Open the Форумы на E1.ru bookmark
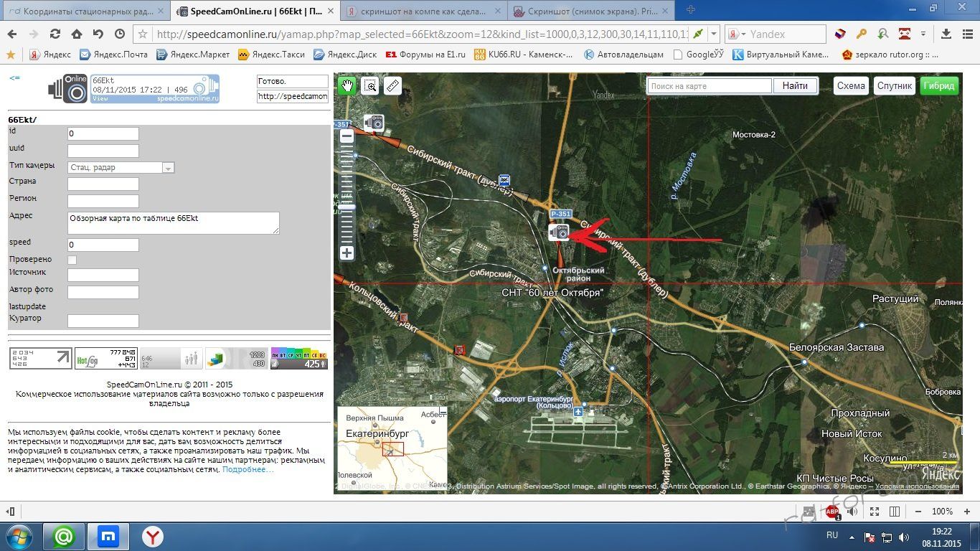Screen dimensions: 980x551 click(x=425, y=55)
